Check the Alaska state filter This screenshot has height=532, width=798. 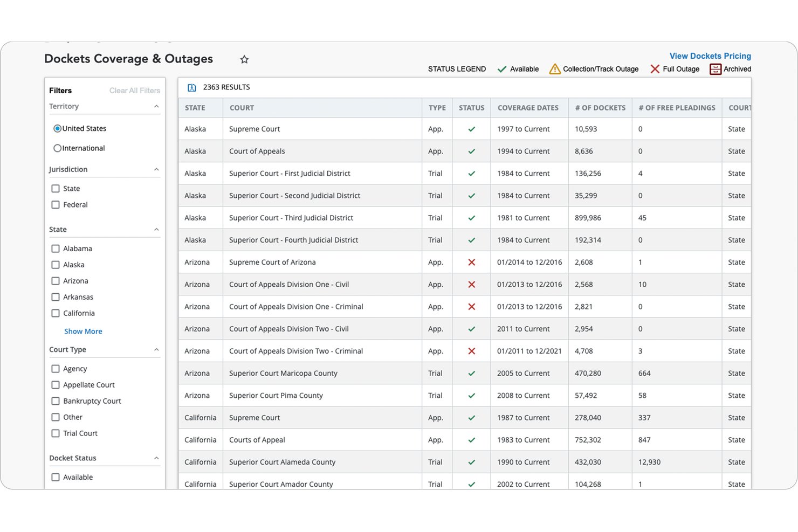[55, 265]
